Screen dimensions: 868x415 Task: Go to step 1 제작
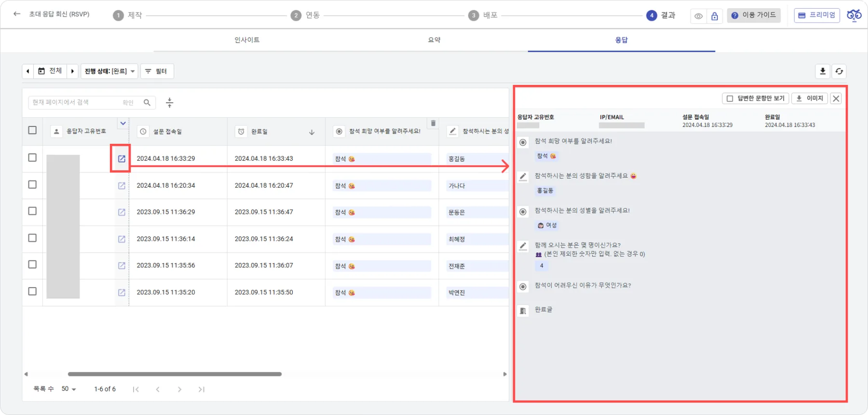(128, 15)
